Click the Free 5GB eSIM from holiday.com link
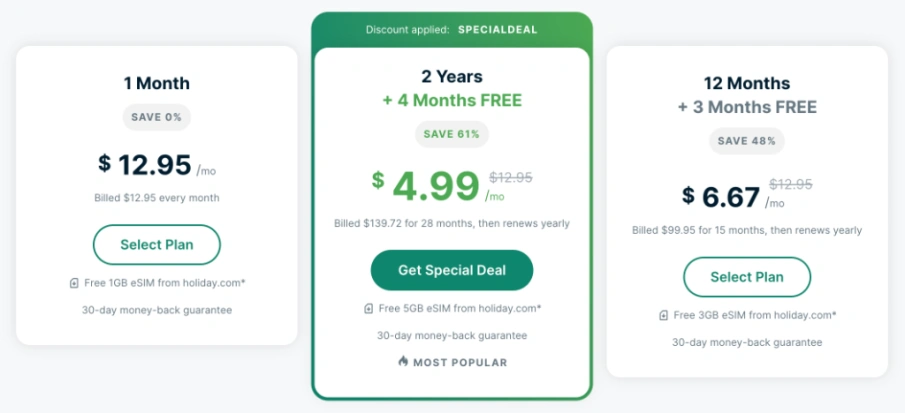The width and height of the screenshot is (905, 413). coord(459,309)
